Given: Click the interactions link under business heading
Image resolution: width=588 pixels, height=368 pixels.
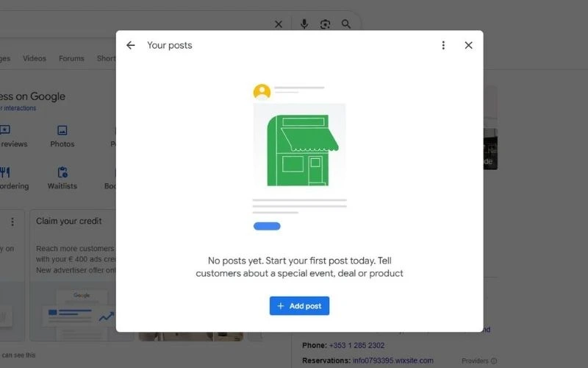Looking at the screenshot, I should click(19, 108).
